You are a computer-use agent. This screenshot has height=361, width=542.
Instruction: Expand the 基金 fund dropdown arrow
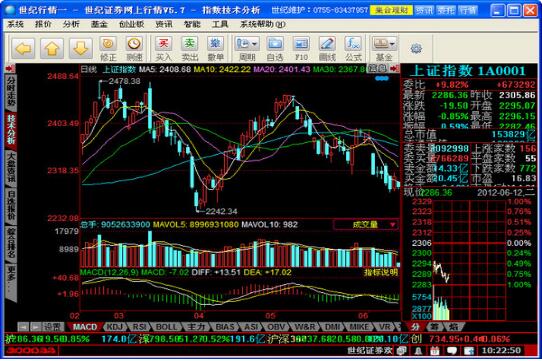pos(392,44)
